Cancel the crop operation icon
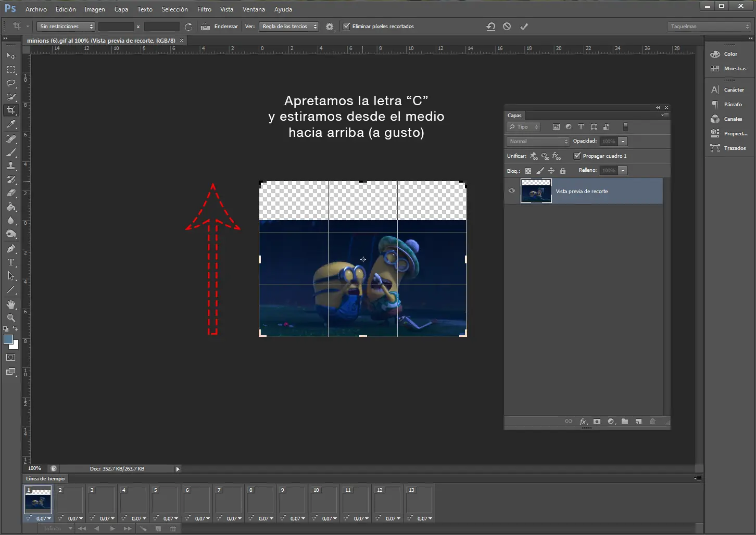Screen dimensions: 756x535 (507, 27)
